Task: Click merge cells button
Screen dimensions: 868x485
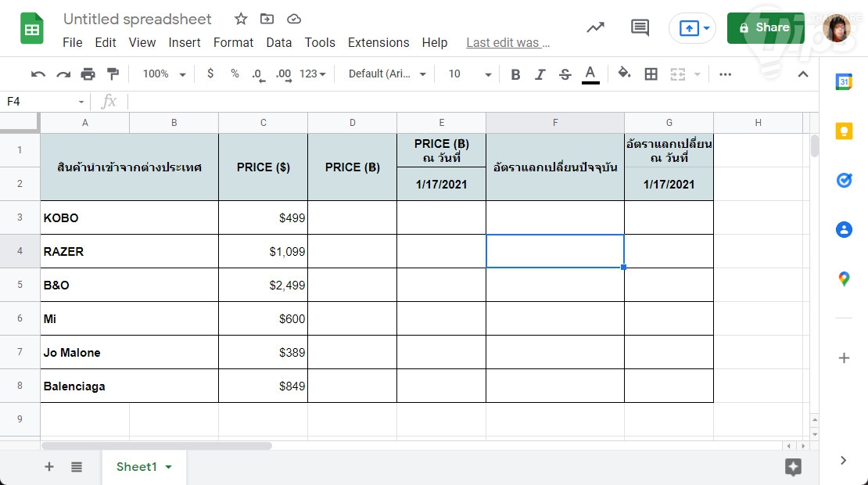Action: 677,74
